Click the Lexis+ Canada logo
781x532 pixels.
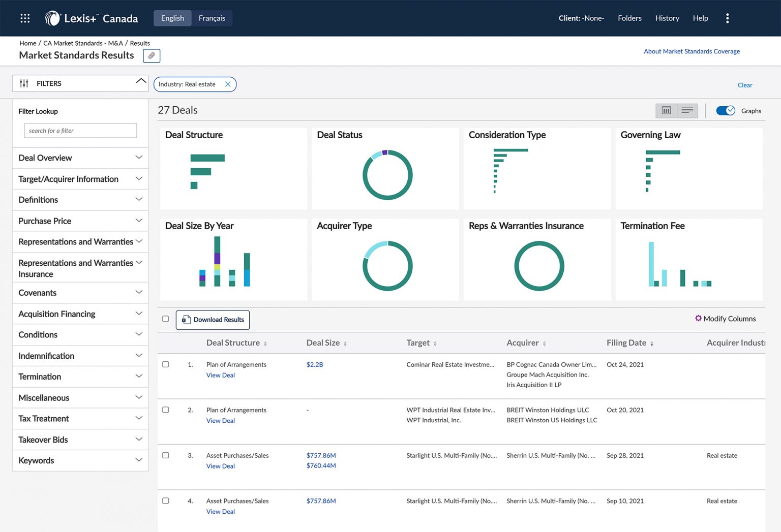coord(91,18)
